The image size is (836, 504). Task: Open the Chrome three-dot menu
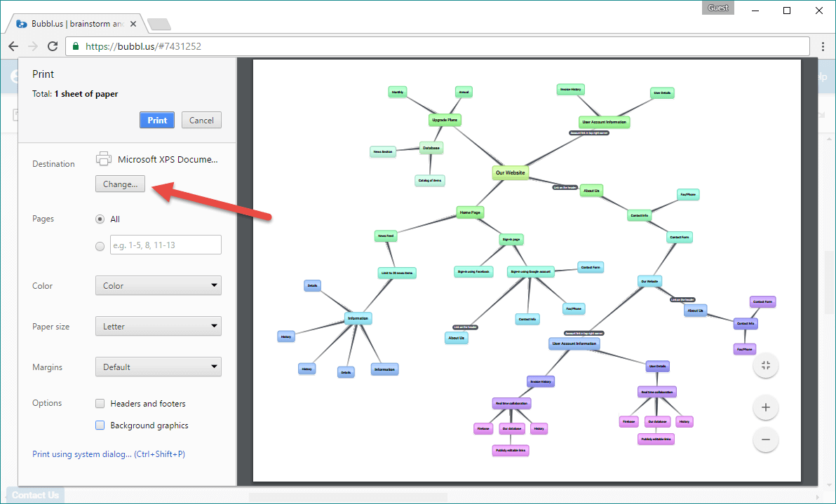[823, 46]
